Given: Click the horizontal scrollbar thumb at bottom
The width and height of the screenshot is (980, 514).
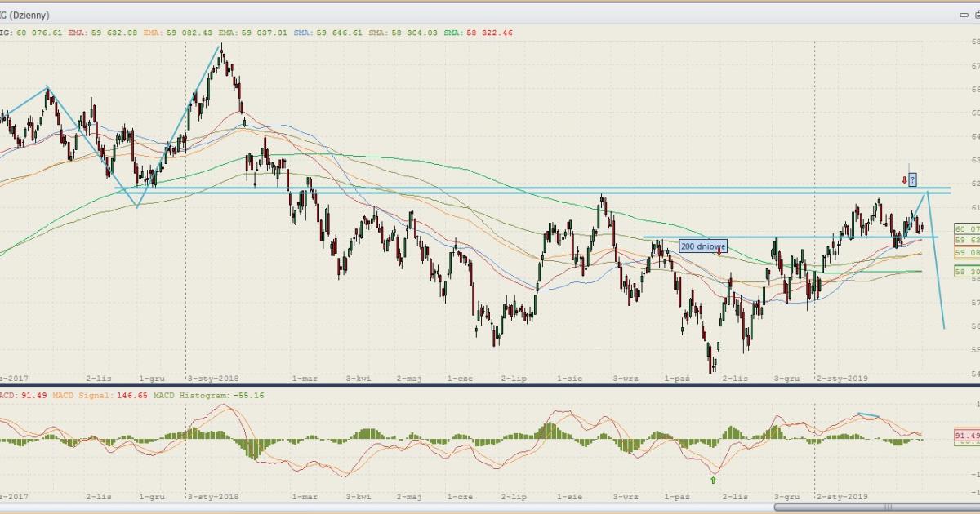Looking at the screenshot, I should (x=888, y=507).
